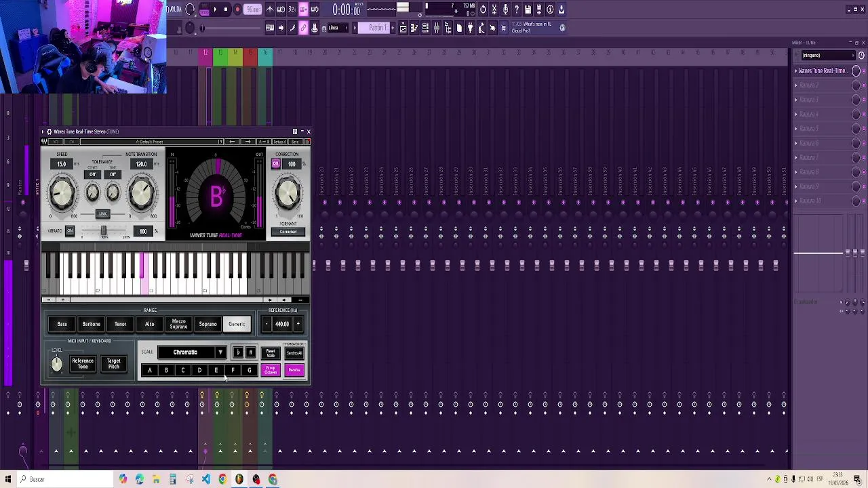Toggle Tolerance Cents Off field

tap(92, 174)
